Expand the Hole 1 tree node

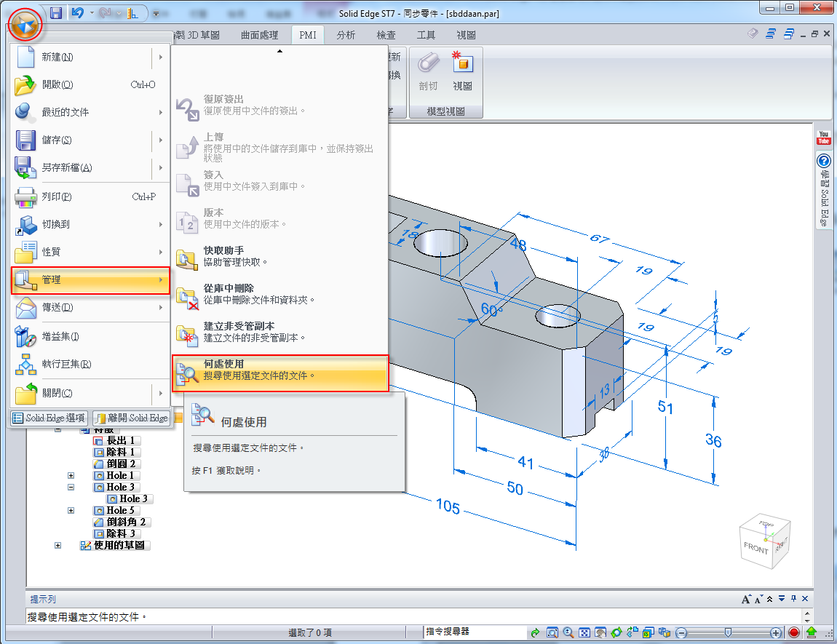click(71, 475)
